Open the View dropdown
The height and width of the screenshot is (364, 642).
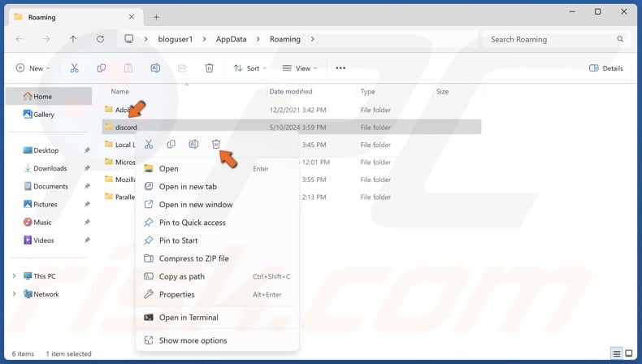pos(300,68)
